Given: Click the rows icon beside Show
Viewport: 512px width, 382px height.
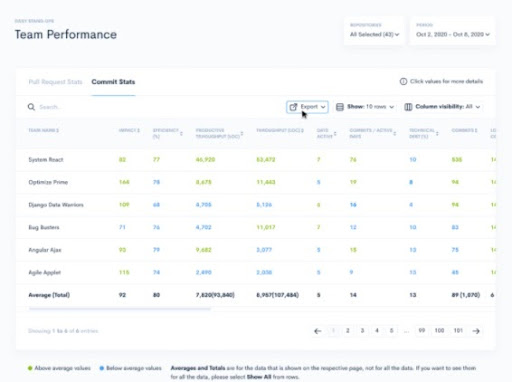Looking at the screenshot, I should (x=340, y=107).
